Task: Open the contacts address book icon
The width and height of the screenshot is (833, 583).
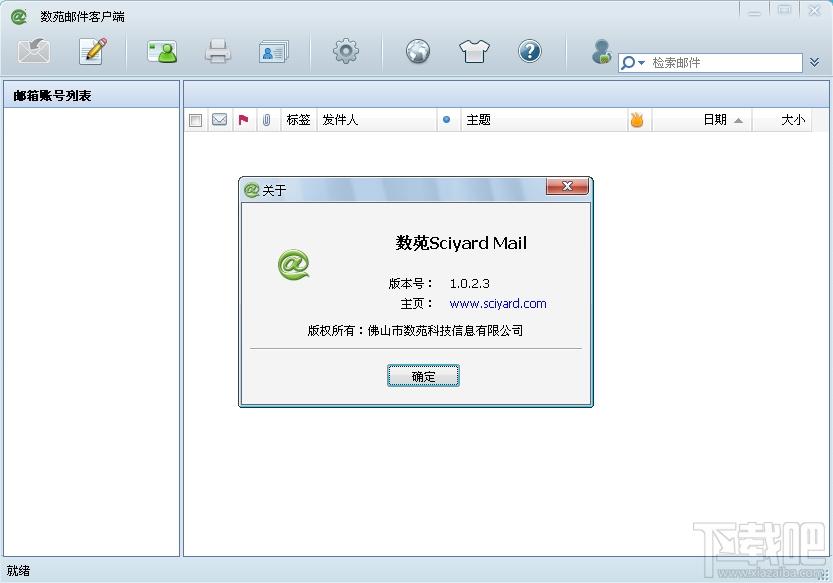Action: click(x=162, y=52)
